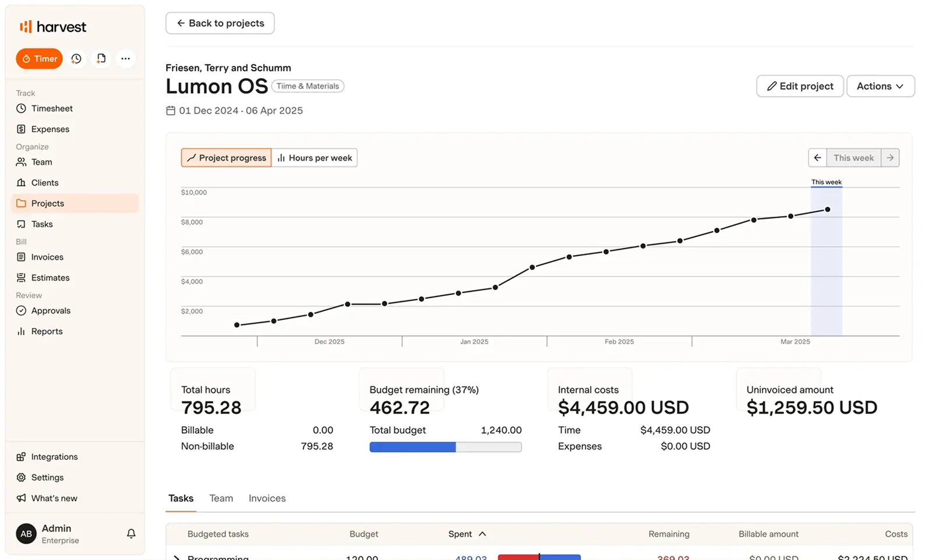Go to the next week arrow
The width and height of the screenshot is (932, 560).
(890, 158)
